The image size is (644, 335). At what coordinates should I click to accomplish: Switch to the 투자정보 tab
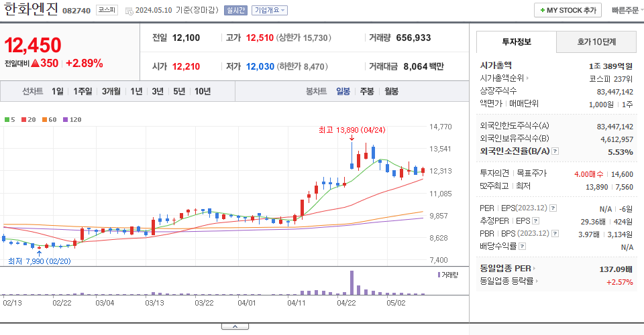coord(517,42)
